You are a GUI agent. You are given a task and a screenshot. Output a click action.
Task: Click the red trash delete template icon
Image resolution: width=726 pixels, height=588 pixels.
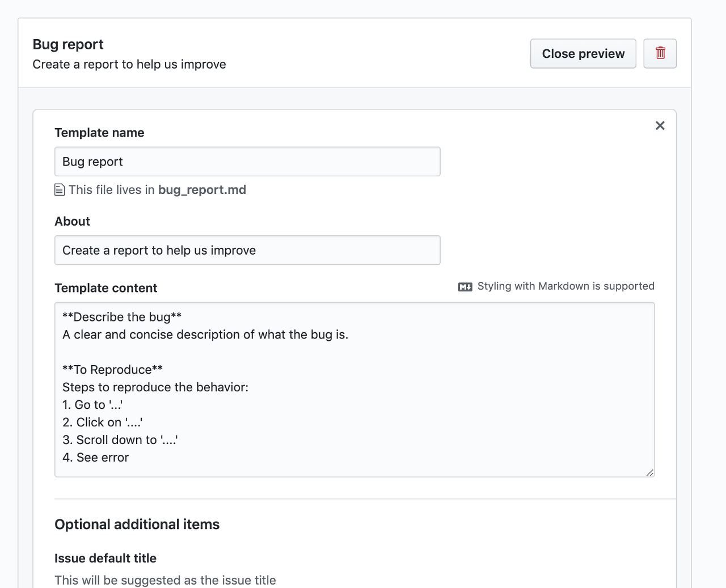tap(660, 53)
